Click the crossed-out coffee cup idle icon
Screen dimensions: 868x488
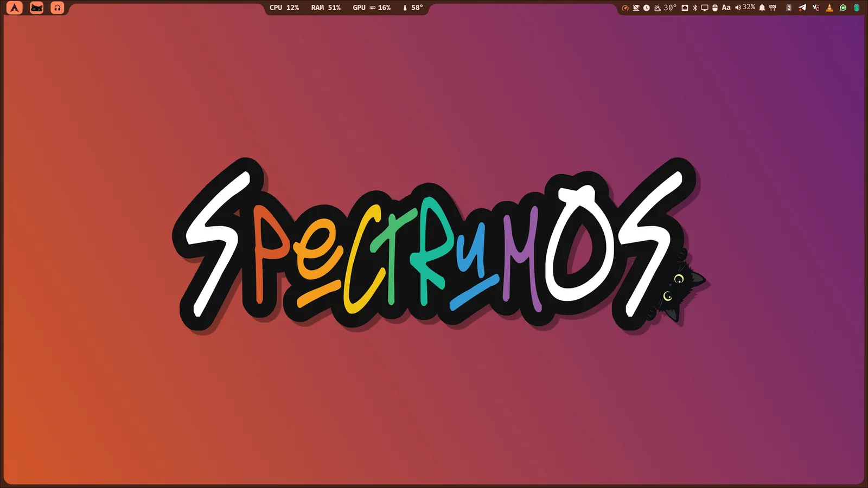tap(636, 8)
